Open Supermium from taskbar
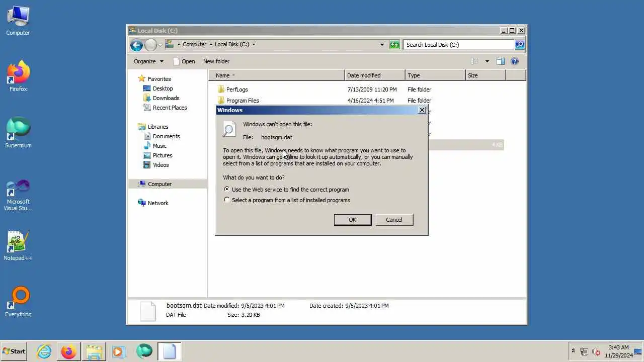Screen dimensions: 644x362 (144, 351)
